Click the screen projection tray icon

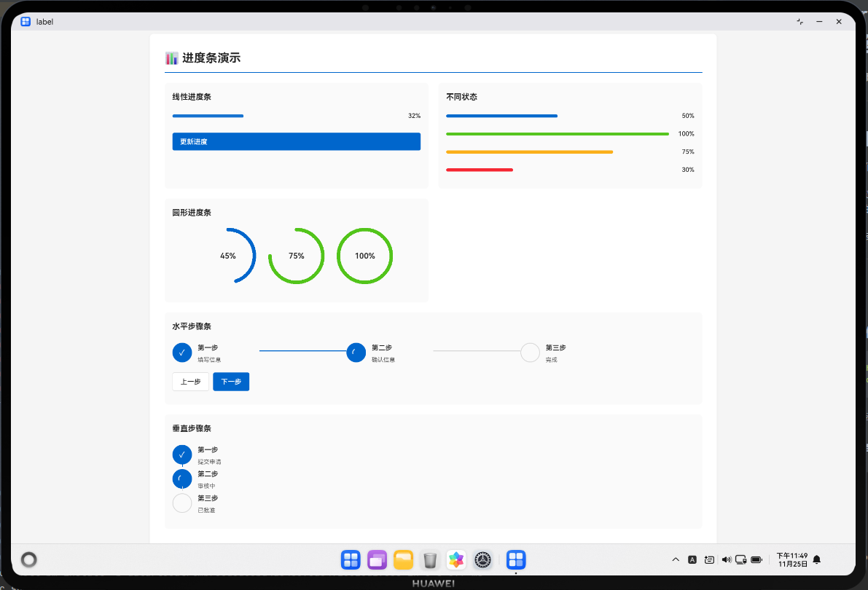click(x=741, y=559)
